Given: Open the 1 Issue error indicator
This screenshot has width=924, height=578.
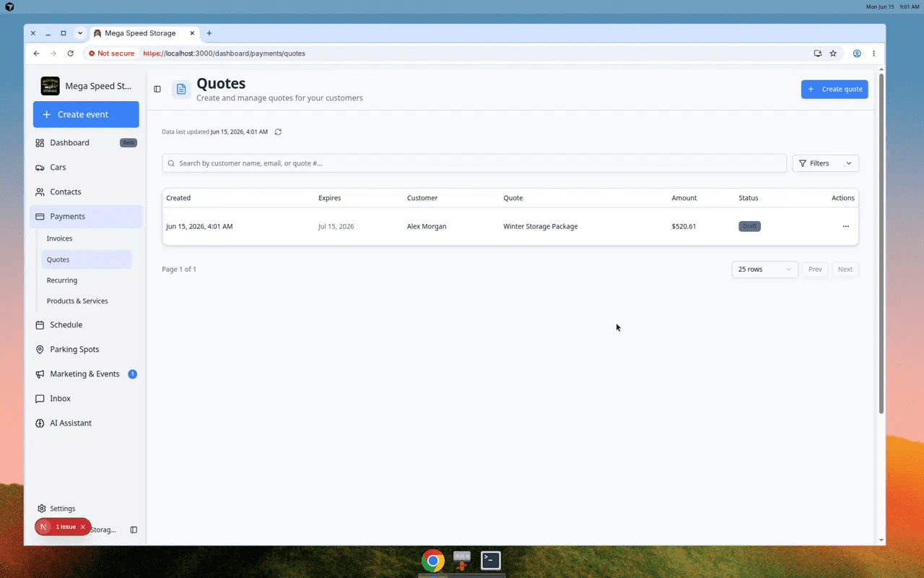Looking at the screenshot, I should pyautogui.click(x=66, y=527).
